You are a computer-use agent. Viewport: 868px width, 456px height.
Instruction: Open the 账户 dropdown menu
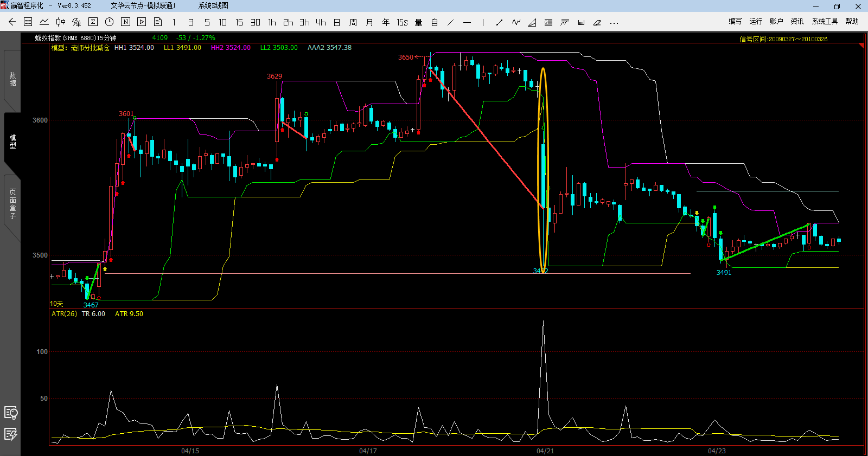(x=776, y=21)
